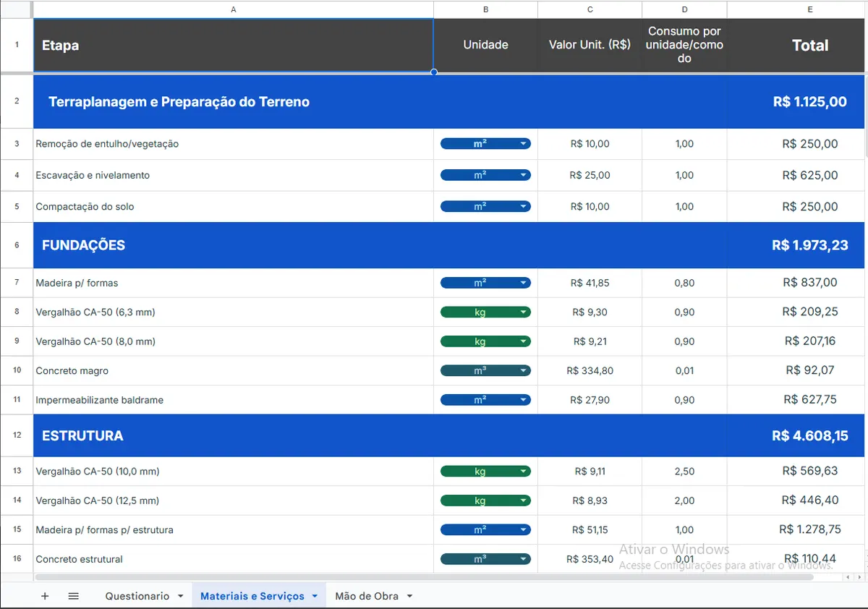The image size is (868, 609).
Task: Switch to the Questionario sheet tab
Action: [137, 596]
